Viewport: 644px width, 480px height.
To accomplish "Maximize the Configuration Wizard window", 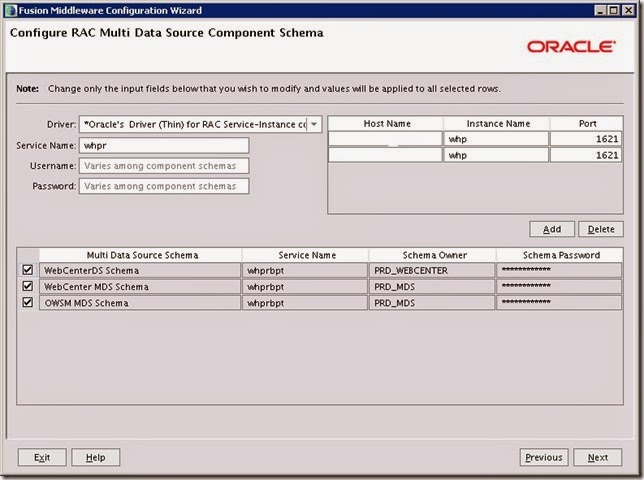I will [614, 10].
